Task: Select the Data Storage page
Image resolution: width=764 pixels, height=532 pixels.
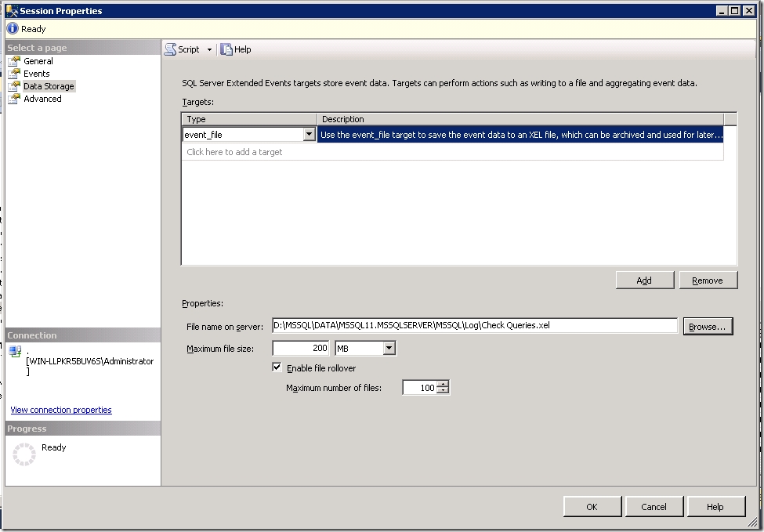Action: [x=49, y=86]
